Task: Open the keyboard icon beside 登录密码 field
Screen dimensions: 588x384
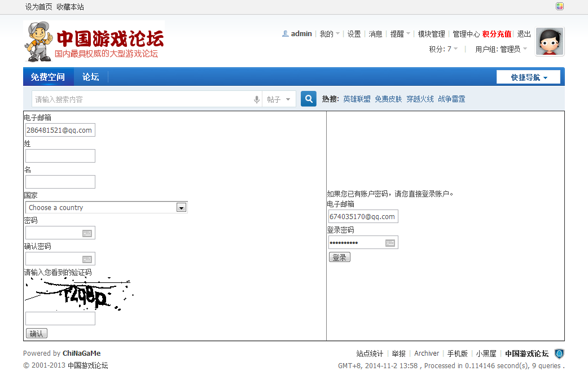Action: tap(390, 242)
